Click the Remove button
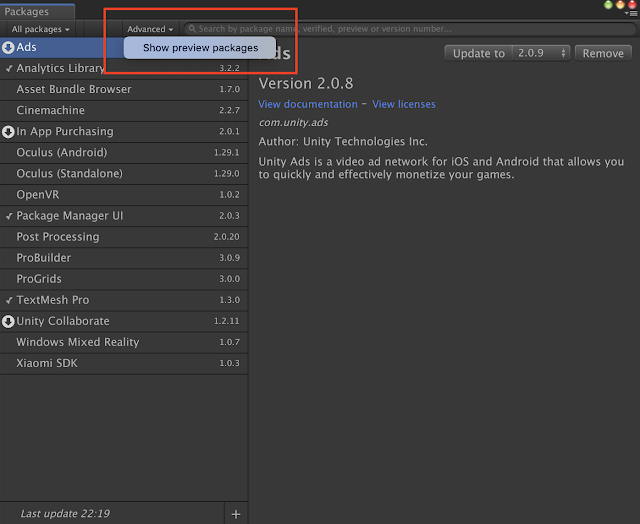This screenshot has width=640, height=524. point(603,53)
